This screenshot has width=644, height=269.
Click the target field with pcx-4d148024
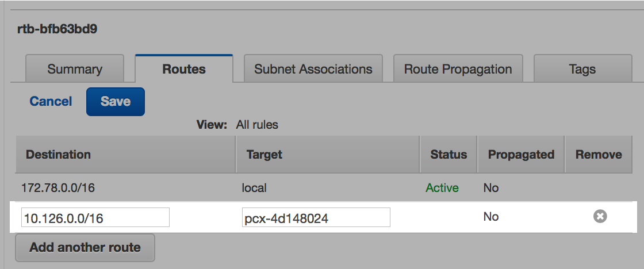[x=316, y=218]
